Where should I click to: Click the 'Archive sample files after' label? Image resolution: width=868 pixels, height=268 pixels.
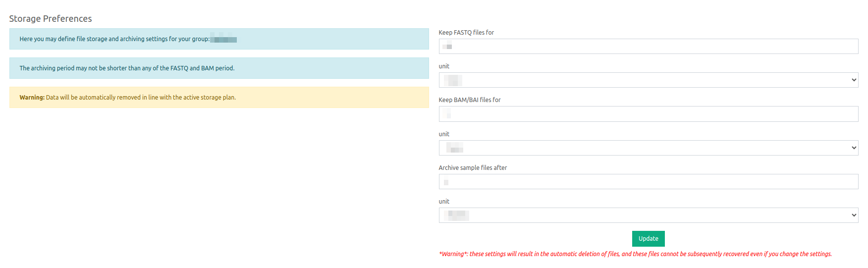[x=473, y=168]
